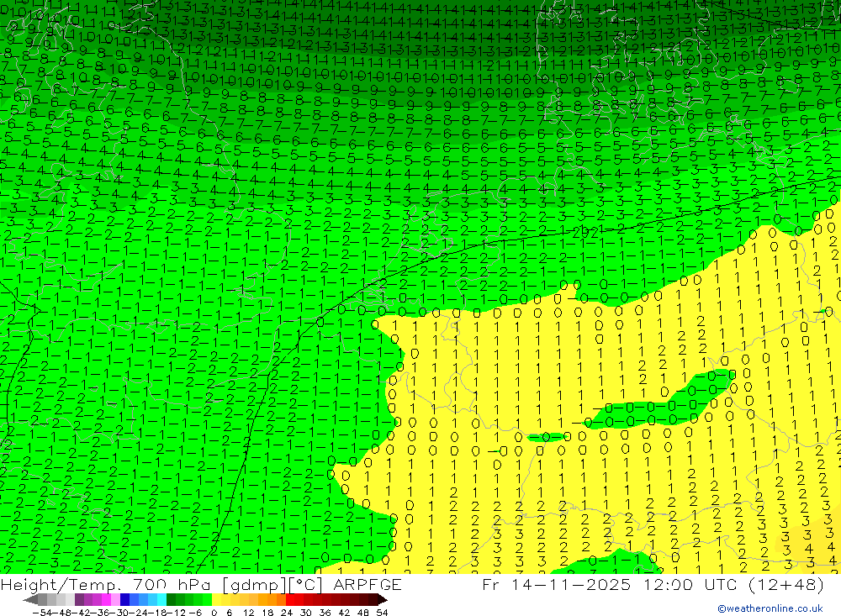Image resolution: width=841 pixels, height=616 pixels.
Task: Click the '-54' legend scale label
Action: click(42, 613)
